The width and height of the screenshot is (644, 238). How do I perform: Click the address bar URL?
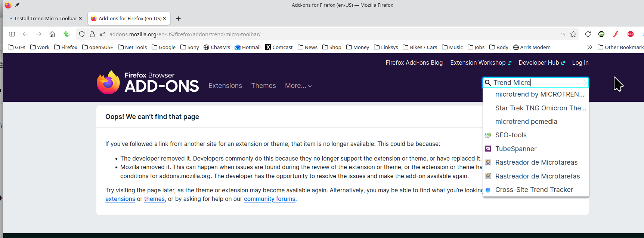click(185, 34)
